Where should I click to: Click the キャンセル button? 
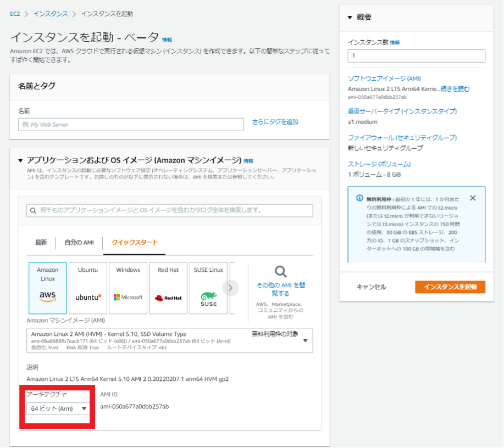click(x=371, y=287)
